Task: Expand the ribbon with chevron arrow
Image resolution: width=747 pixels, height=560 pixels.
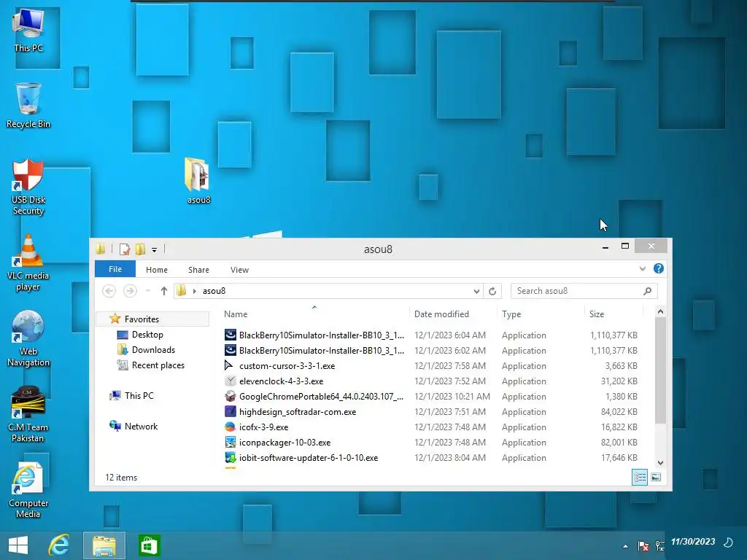Action: [x=643, y=268]
